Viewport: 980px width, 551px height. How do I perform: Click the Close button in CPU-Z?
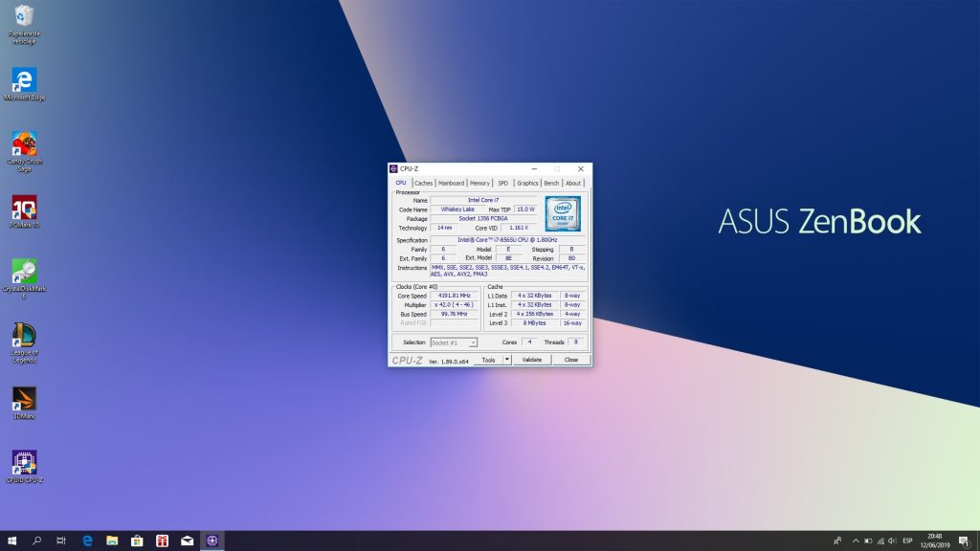coord(570,360)
